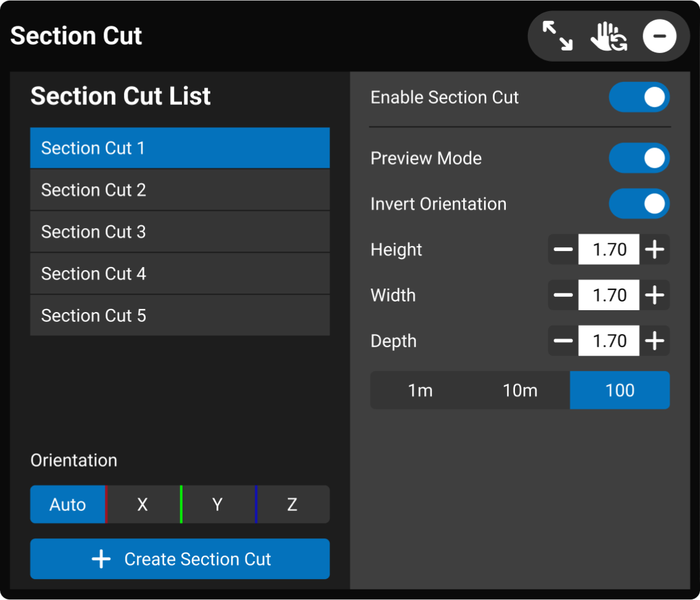The width and height of the screenshot is (700, 600).
Task: Switch orientation to the Z axis
Action: [292, 505]
